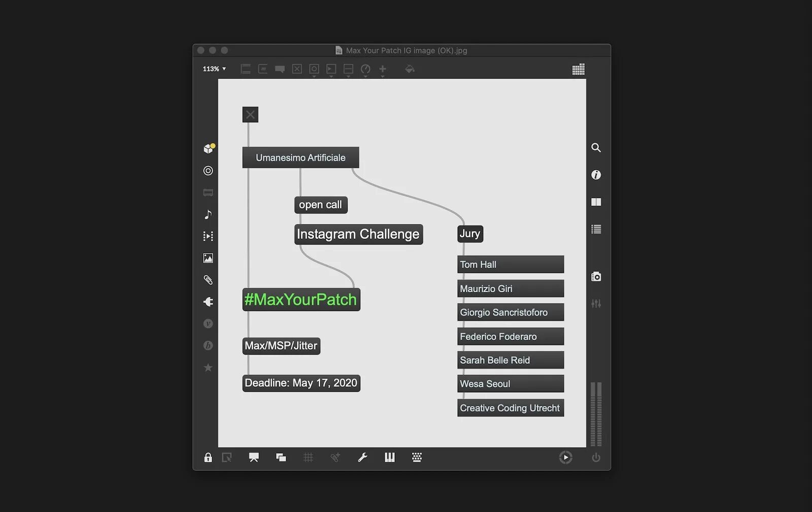
Task: Add a button object from top toolbar
Action: click(x=314, y=69)
